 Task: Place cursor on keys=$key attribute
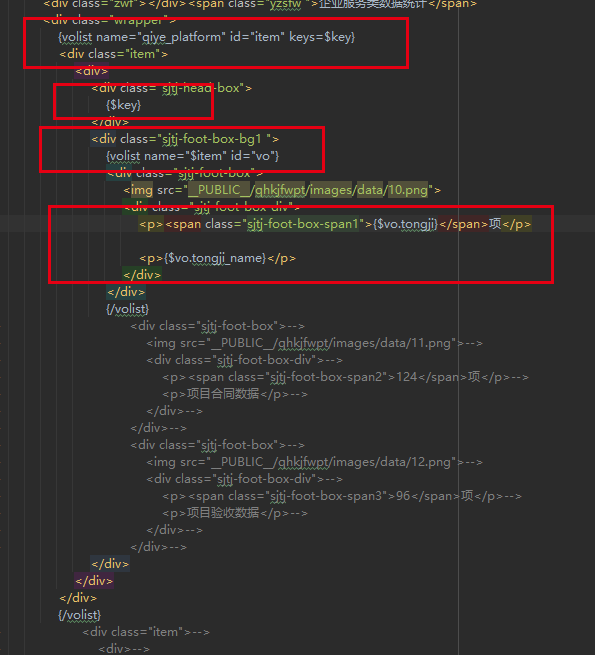coord(322,37)
